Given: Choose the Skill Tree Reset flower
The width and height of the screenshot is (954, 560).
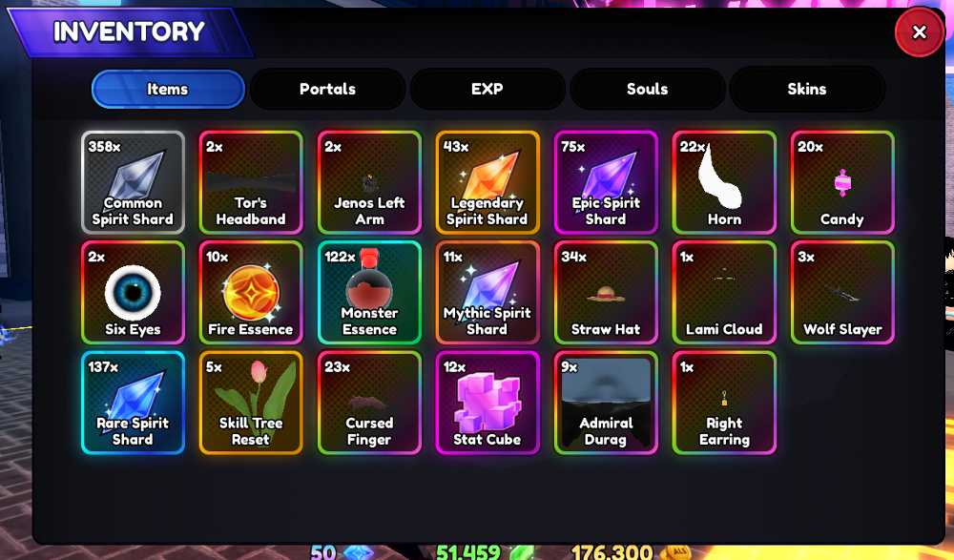Looking at the screenshot, I should click(251, 403).
